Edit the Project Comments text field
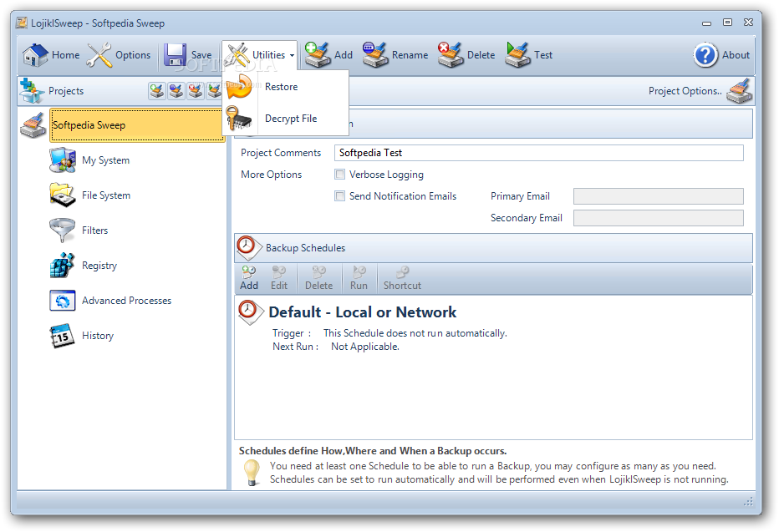Viewport: 779px width, 532px height. [x=538, y=153]
